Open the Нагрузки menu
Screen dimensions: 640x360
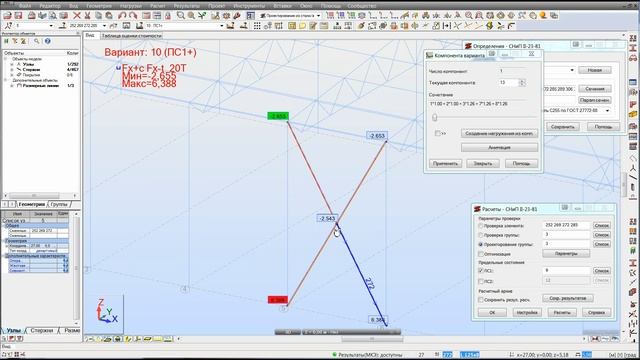click(x=131, y=6)
